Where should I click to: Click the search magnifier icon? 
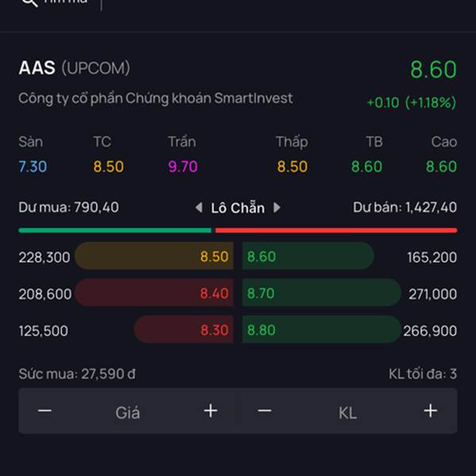29,2
